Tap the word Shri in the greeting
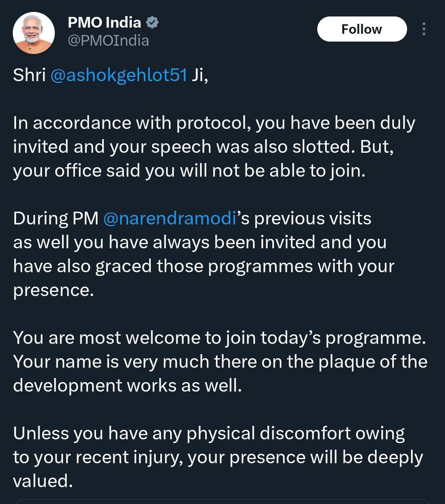 (x=29, y=75)
